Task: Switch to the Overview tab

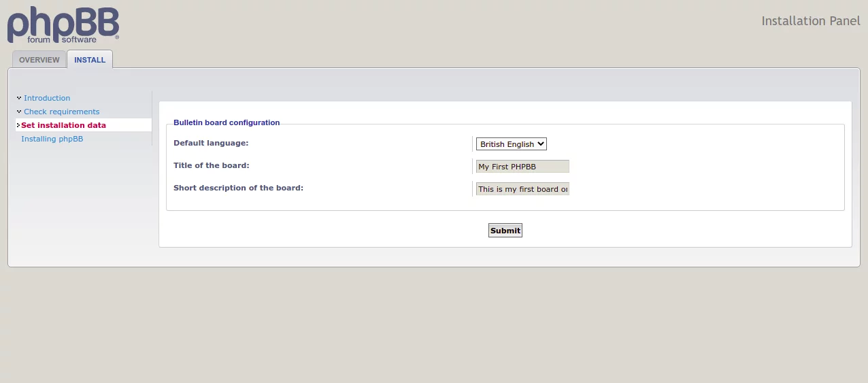Action: (39, 60)
